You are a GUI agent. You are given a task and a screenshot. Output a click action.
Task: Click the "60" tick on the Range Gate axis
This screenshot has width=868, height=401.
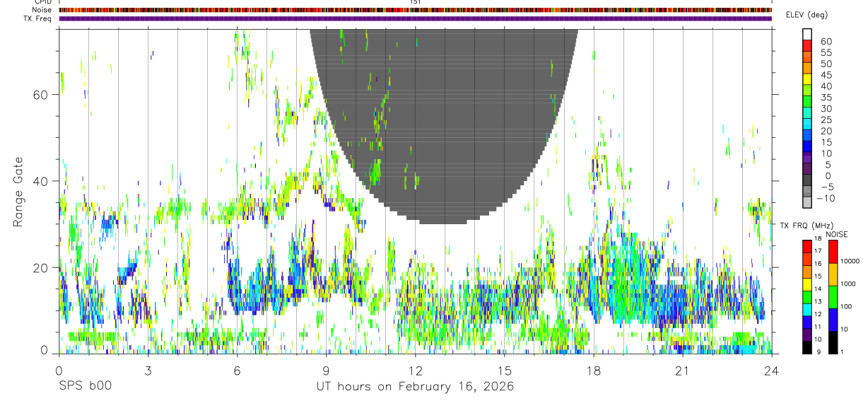42,94
